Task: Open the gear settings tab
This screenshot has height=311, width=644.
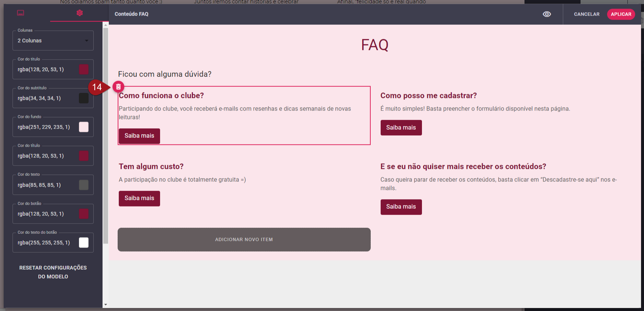Action: tap(79, 13)
